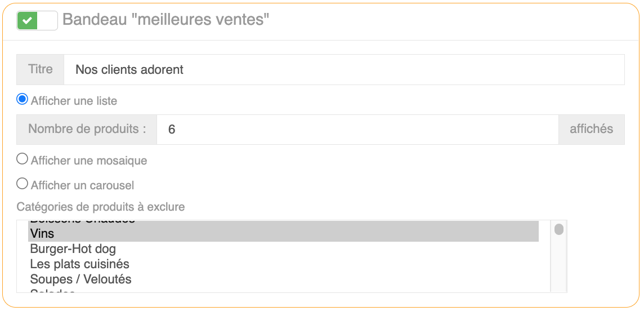644x311 pixels.
Task: Choose the "Afficher une mosaique" option
Action: (x=23, y=159)
